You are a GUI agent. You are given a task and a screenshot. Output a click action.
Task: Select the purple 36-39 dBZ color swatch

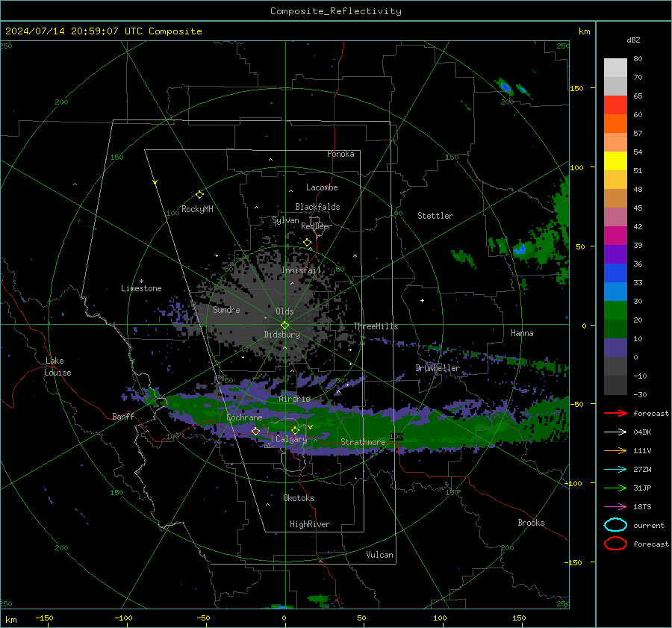click(x=615, y=254)
